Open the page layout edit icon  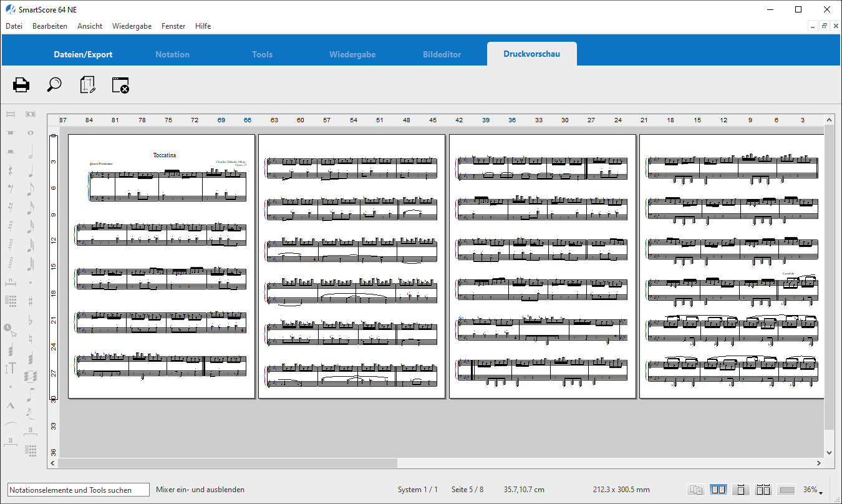(x=88, y=85)
